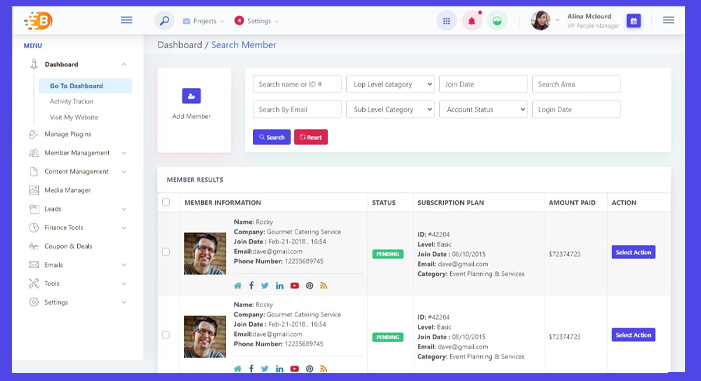701x381 pixels.
Task: Click Select Action in second Rocky row
Action: (633, 335)
